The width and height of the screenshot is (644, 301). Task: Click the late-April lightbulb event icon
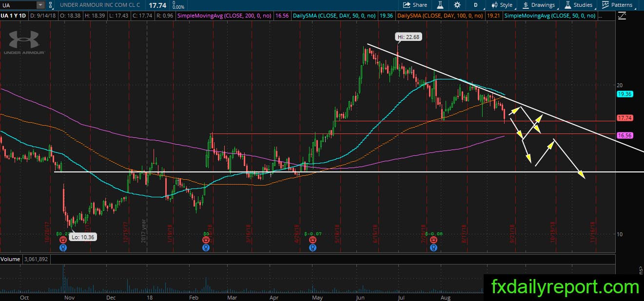tap(312, 247)
